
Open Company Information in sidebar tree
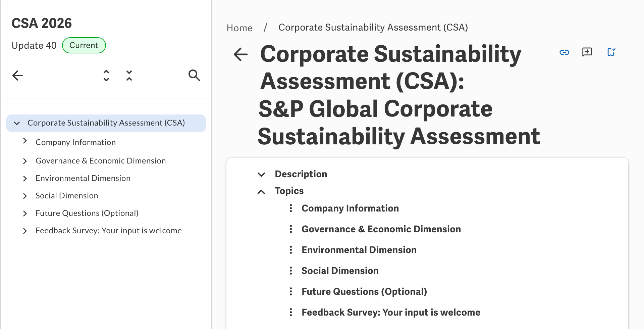75,142
